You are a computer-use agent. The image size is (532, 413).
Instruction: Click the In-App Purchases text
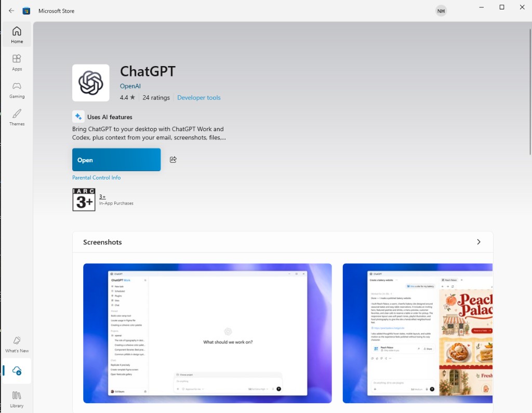[116, 203]
